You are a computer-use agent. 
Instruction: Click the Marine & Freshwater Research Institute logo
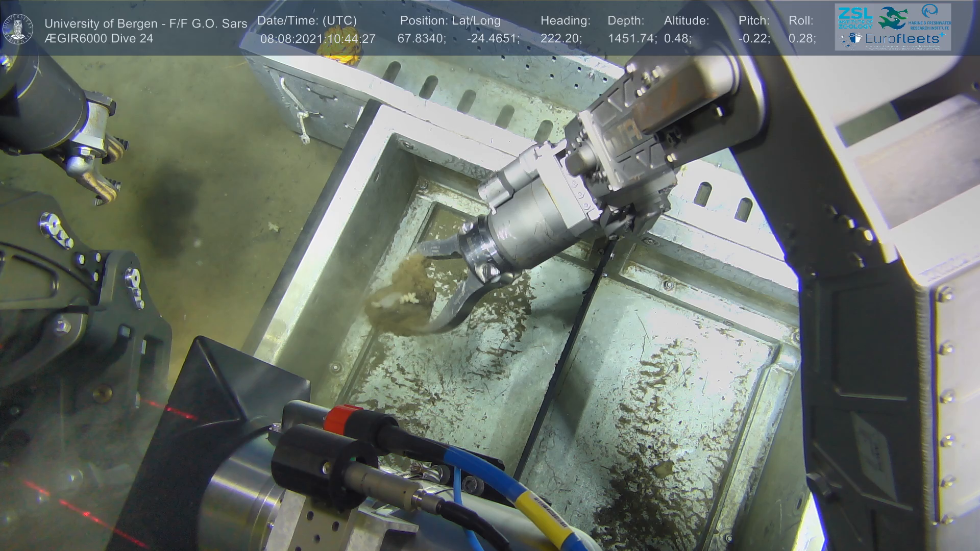(931, 18)
